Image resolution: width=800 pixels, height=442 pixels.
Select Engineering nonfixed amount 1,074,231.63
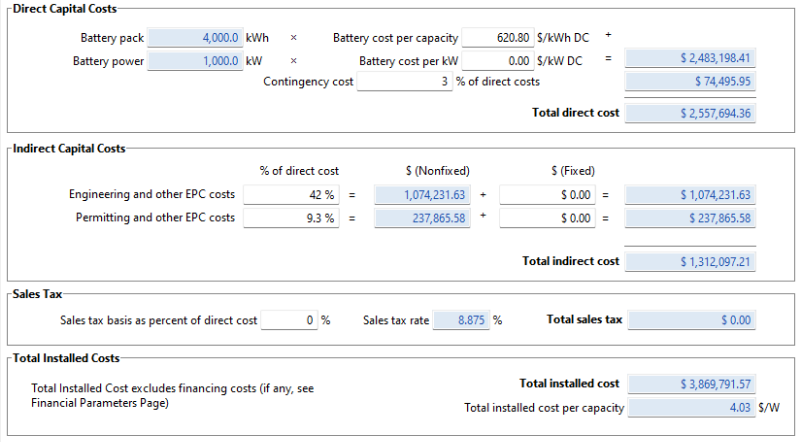coord(421,195)
